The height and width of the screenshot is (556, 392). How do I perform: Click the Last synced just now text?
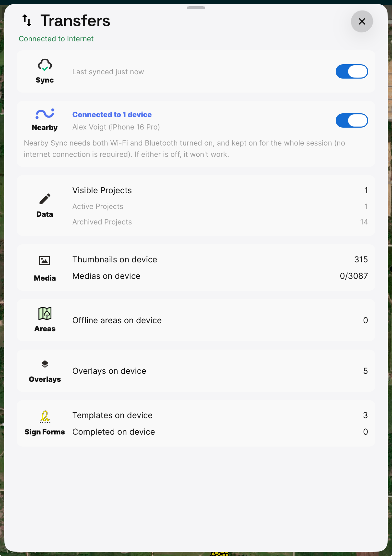point(108,72)
